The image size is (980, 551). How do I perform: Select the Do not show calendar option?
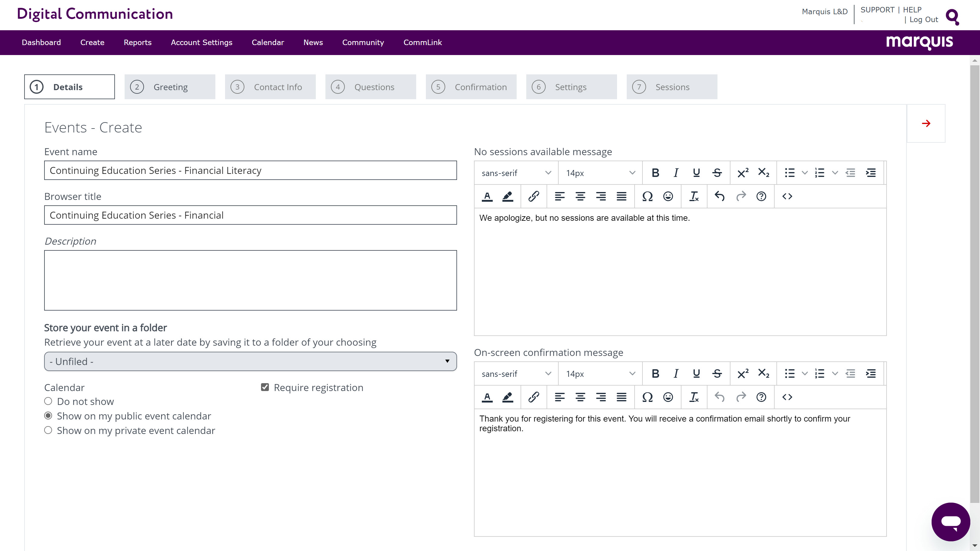tap(48, 401)
